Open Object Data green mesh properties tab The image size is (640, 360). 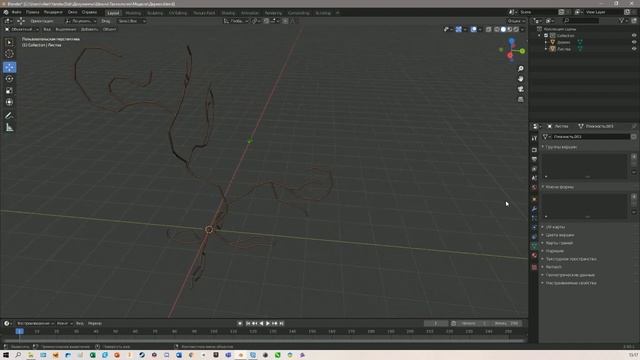click(534, 246)
